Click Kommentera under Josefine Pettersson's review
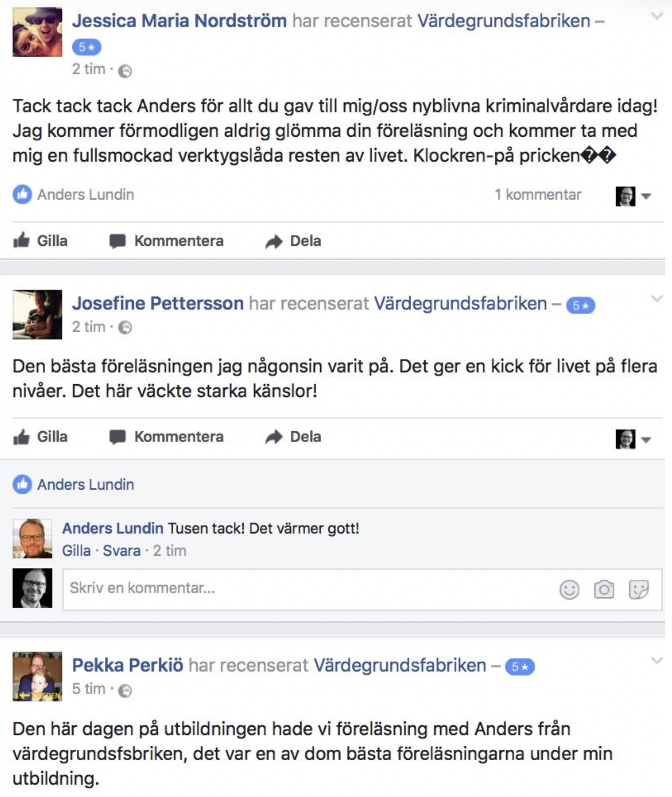 pyautogui.click(x=166, y=437)
